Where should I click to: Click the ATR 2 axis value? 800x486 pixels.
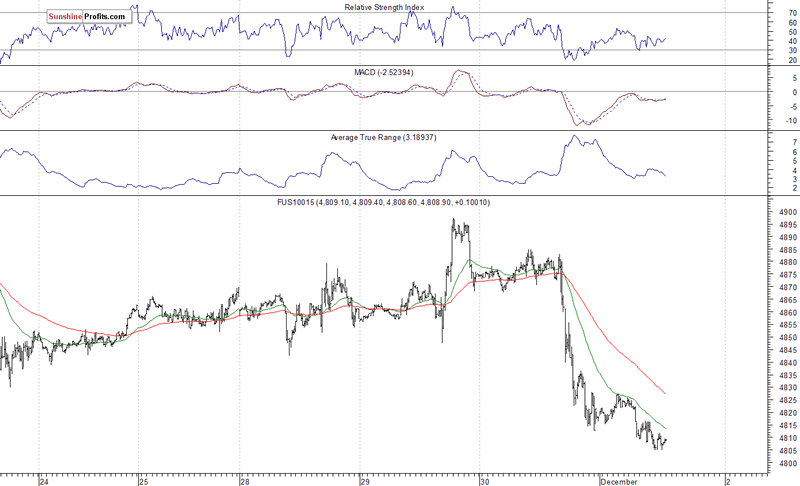[x=794, y=188]
